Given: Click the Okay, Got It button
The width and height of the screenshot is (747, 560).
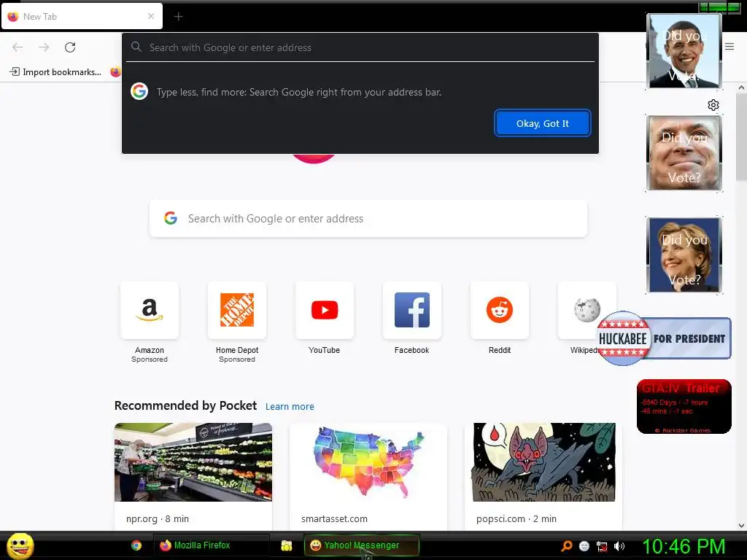Looking at the screenshot, I should pyautogui.click(x=543, y=123).
